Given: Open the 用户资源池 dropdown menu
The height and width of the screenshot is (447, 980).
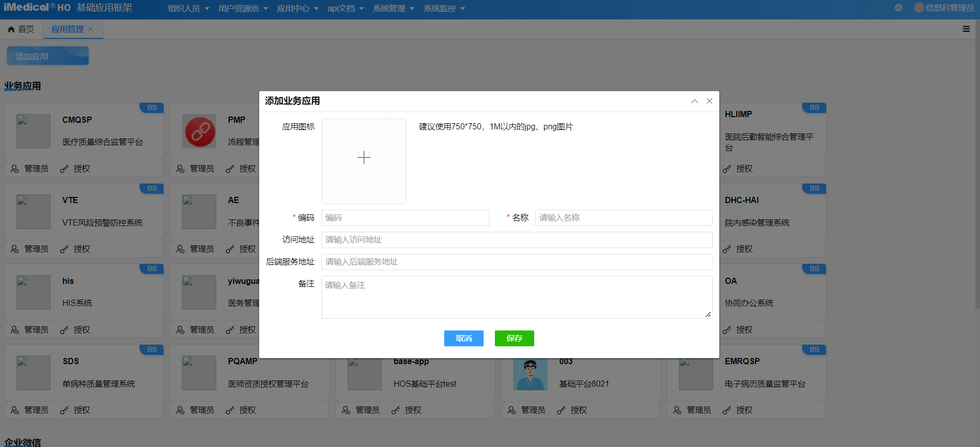Looking at the screenshot, I should (243, 9).
